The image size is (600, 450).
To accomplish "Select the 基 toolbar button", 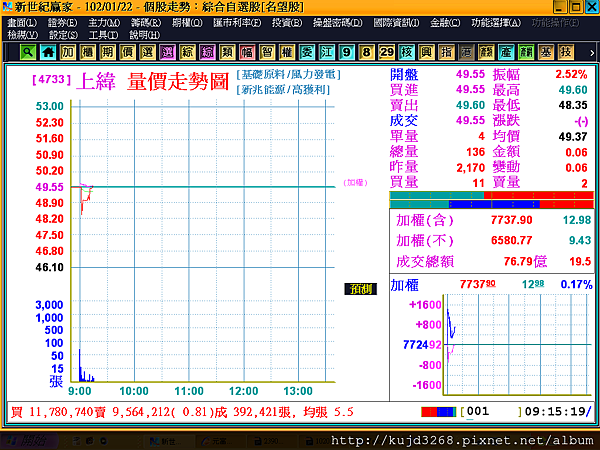I will tap(545, 52).
